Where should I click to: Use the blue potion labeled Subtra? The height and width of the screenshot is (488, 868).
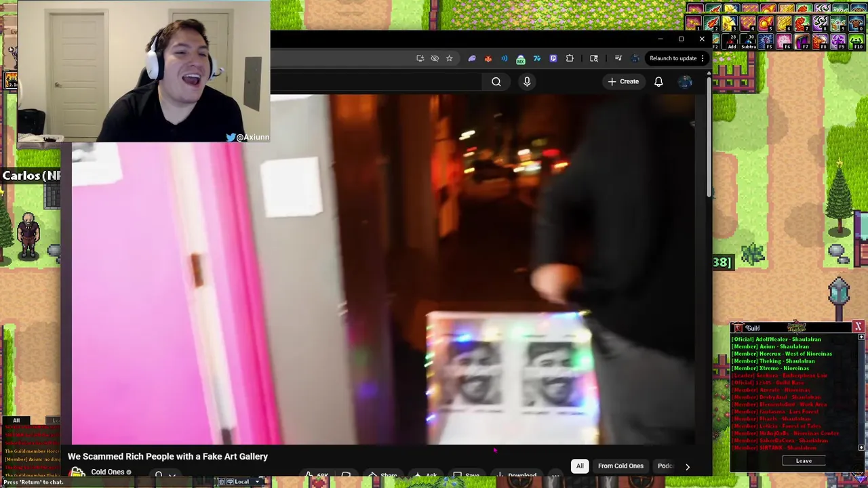(748, 41)
